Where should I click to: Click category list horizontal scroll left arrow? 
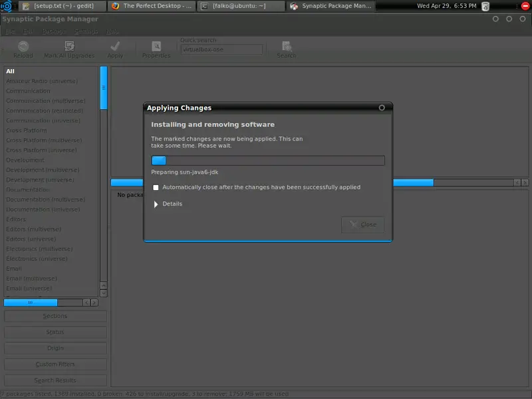point(86,303)
